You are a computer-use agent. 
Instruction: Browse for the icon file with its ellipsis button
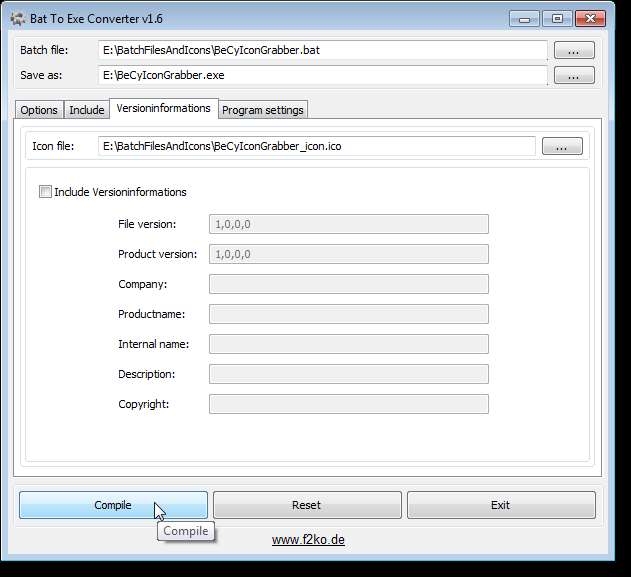point(562,146)
